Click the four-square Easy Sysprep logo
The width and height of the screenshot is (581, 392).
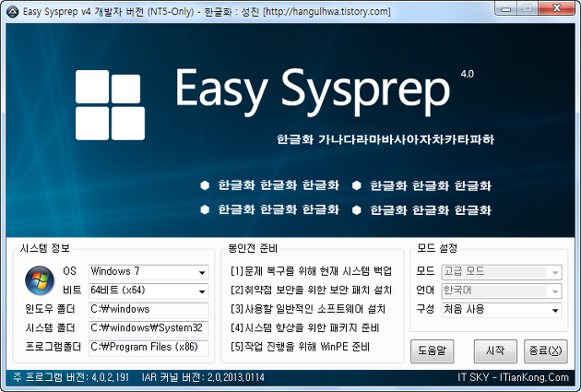[x=110, y=105]
